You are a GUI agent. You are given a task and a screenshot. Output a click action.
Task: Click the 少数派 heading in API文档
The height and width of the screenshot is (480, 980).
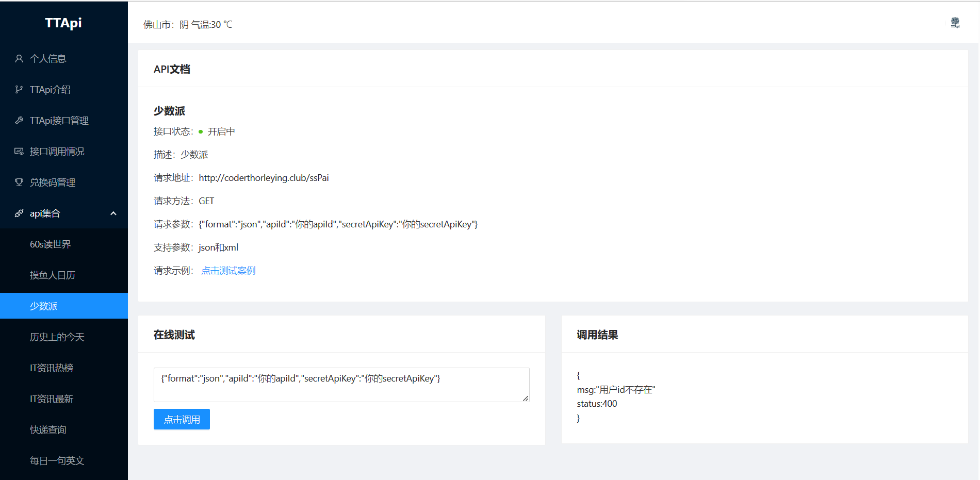pos(169,111)
